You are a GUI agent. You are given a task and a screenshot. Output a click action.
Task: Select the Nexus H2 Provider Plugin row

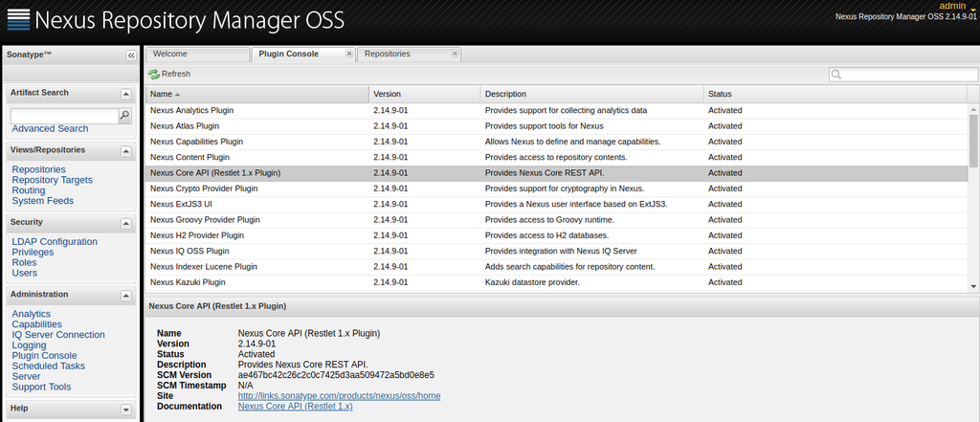click(x=556, y=235)
